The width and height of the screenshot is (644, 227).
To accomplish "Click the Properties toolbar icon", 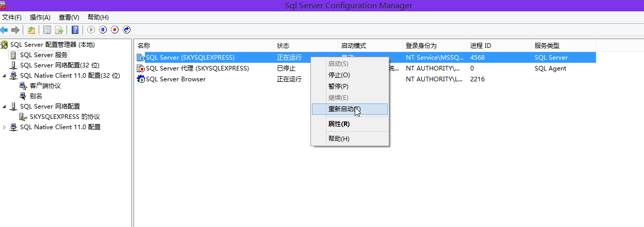I will [47, 30].
